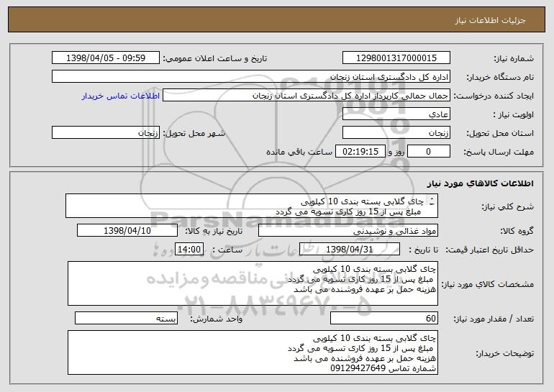This screenshot has height=392, width=554.
Task: Click the counting unit field بسته
Action: pyautogui.click(x=126, y=318)
